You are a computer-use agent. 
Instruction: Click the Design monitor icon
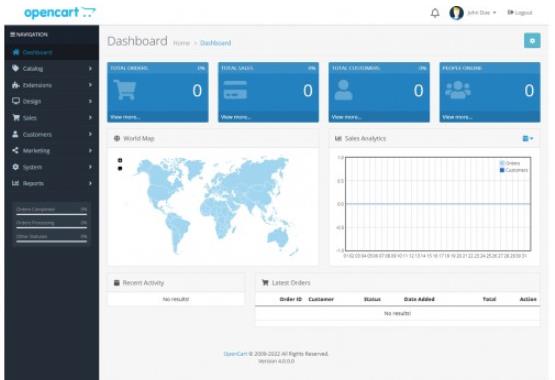click(x=16, y=101)
